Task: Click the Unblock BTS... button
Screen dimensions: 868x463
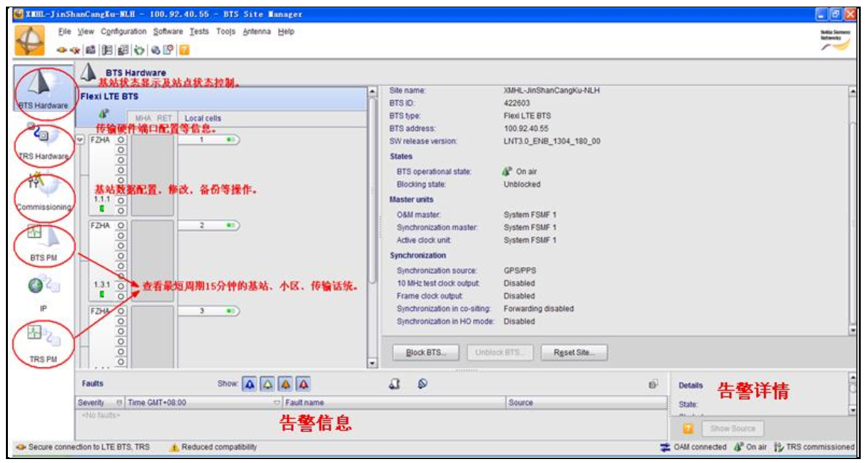Action: 500,352
